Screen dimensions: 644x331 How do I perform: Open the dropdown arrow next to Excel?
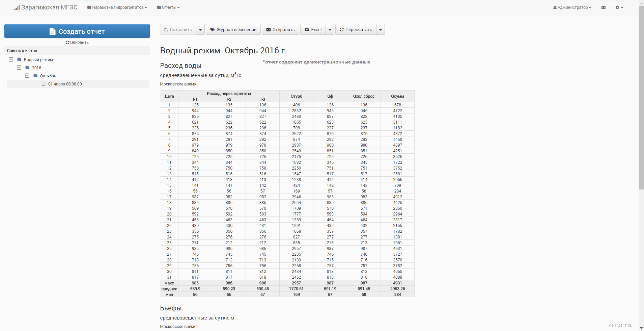click(330, 30)
